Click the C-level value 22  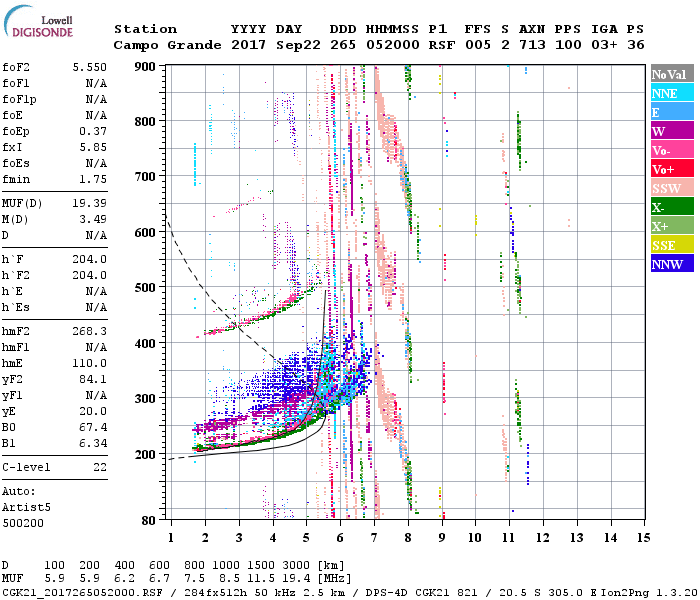pyautogui.click(x=100, y=467)
